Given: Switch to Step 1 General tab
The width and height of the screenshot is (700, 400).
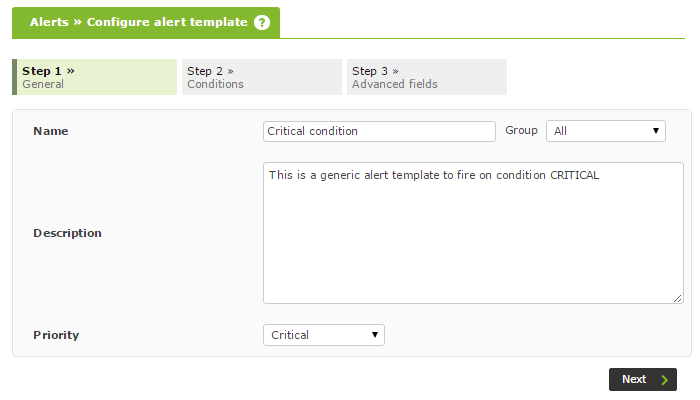Looking at the screenshot, I should point(95,77).
